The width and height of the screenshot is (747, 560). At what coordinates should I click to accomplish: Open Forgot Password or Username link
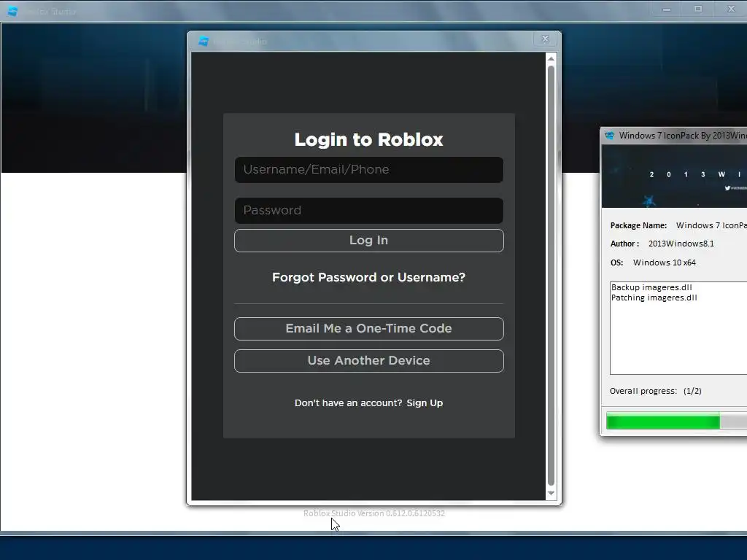click(368, 277)
